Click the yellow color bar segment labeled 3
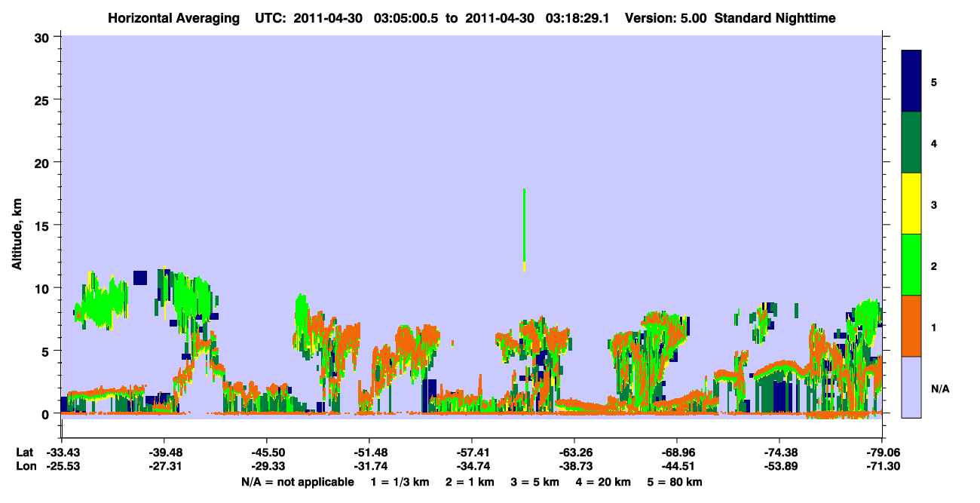Image resolution: width=980 pixels, height=503 pixels. (x=911, y=204)
